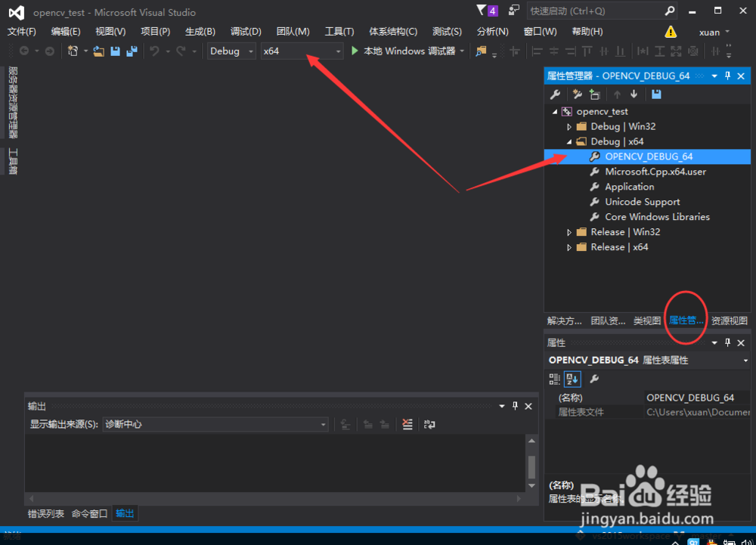
Task: Open Property Manager window options dropdown arrow
Action: [x=714, y=76]
